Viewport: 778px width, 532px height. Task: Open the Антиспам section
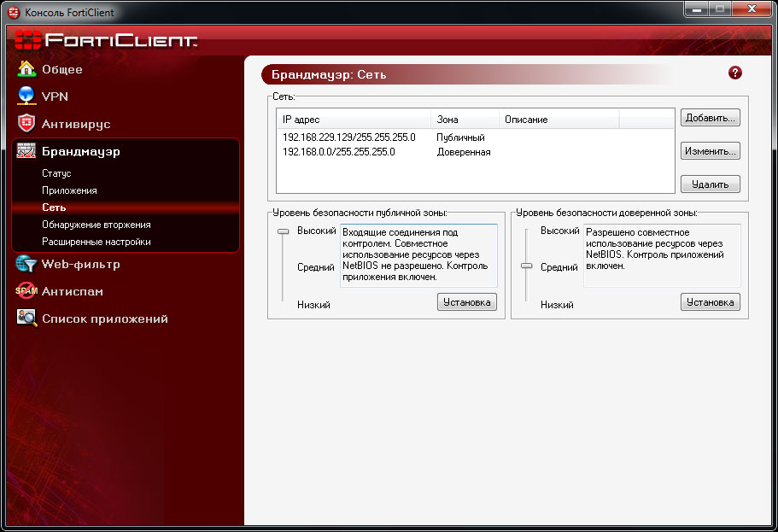tap(73, 291)
